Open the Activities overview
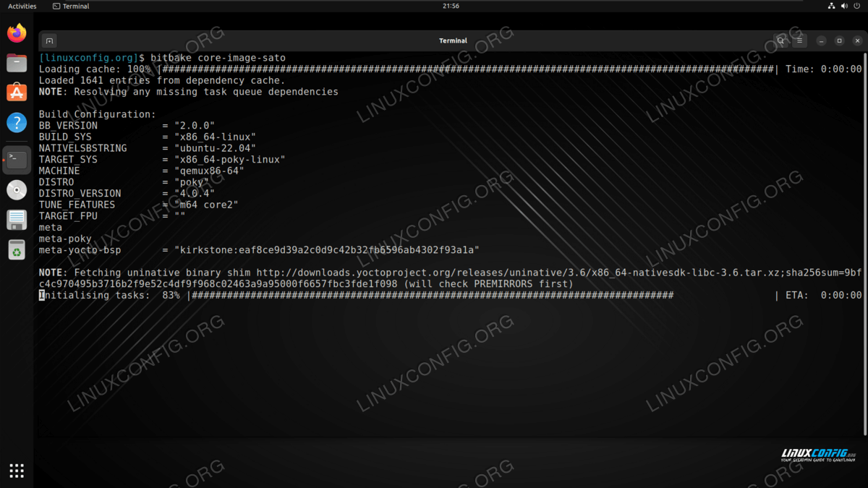Image resolution: width=868 pixels, height=488 pixels. tap(22, 6)
